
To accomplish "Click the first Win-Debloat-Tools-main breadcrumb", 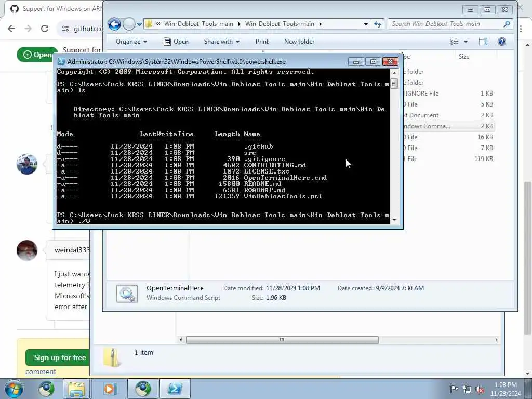I will tap(198, 24).
